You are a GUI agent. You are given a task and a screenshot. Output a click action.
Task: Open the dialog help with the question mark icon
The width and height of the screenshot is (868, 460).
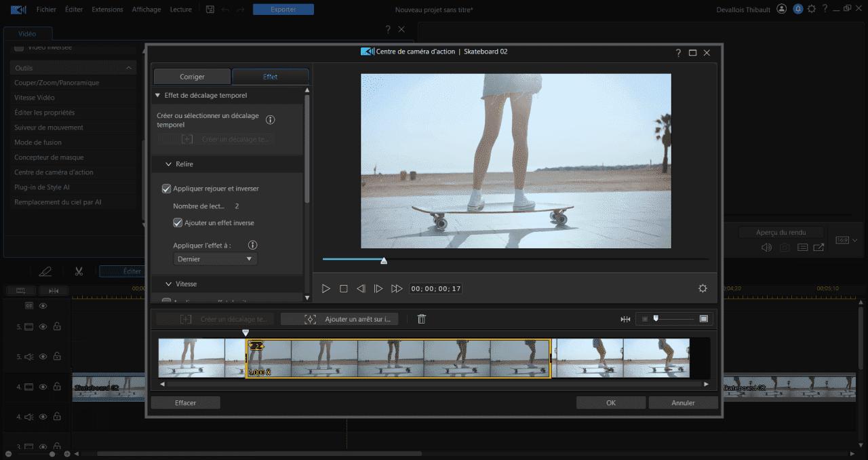click(677, 52)
